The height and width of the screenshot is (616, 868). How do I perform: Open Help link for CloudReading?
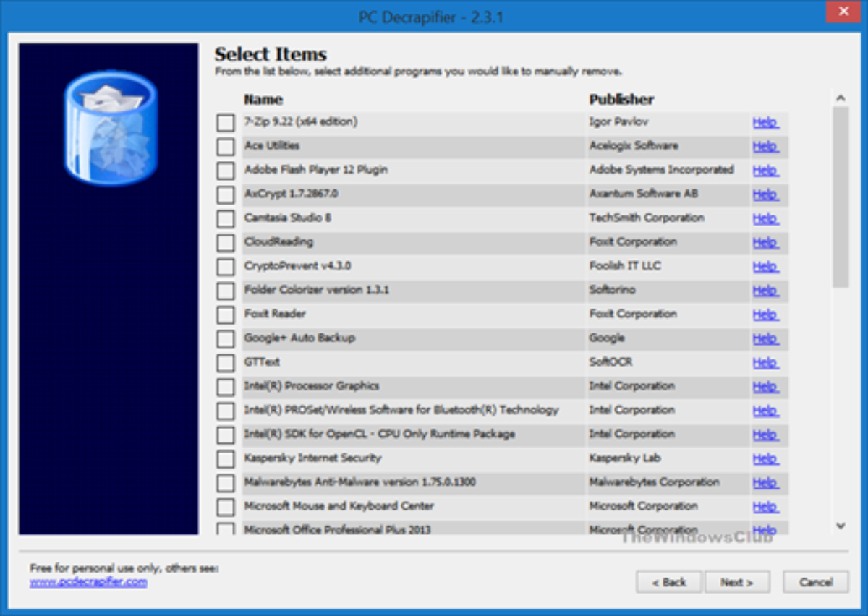tap(765, 243)
